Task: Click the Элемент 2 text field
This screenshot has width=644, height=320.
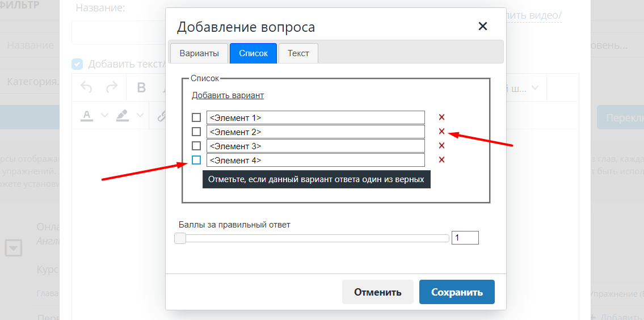Action: click(315, 132)
